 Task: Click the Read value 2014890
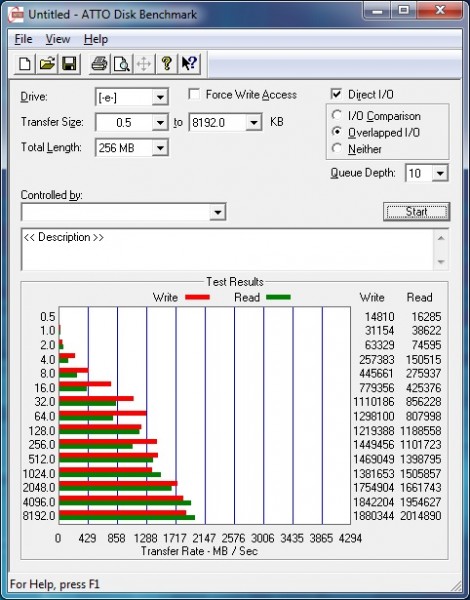point(421,516)
